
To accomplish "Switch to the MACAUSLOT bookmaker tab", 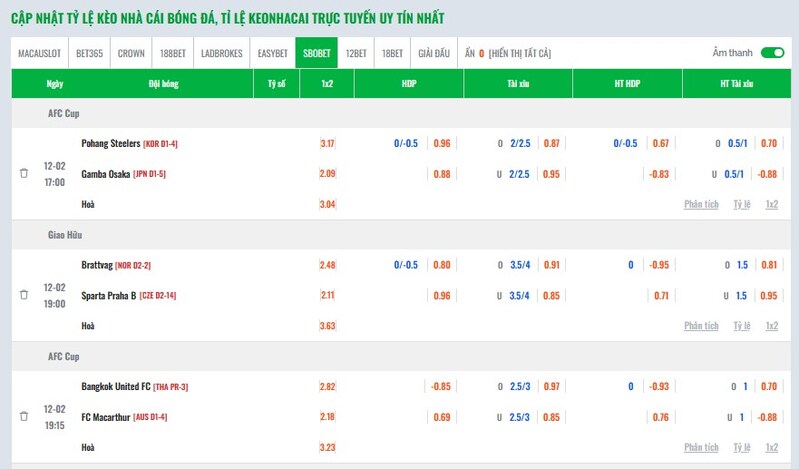I will click(41, 53).
